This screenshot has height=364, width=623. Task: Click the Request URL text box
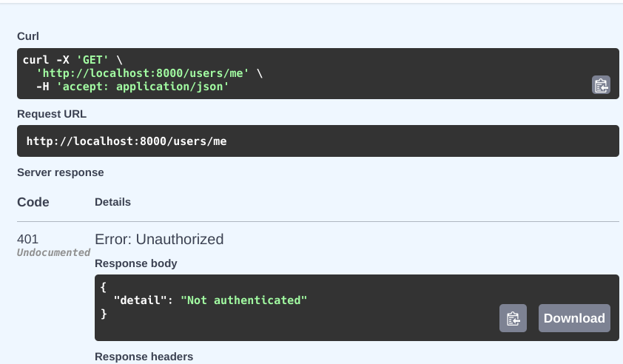tap(317, 141)
